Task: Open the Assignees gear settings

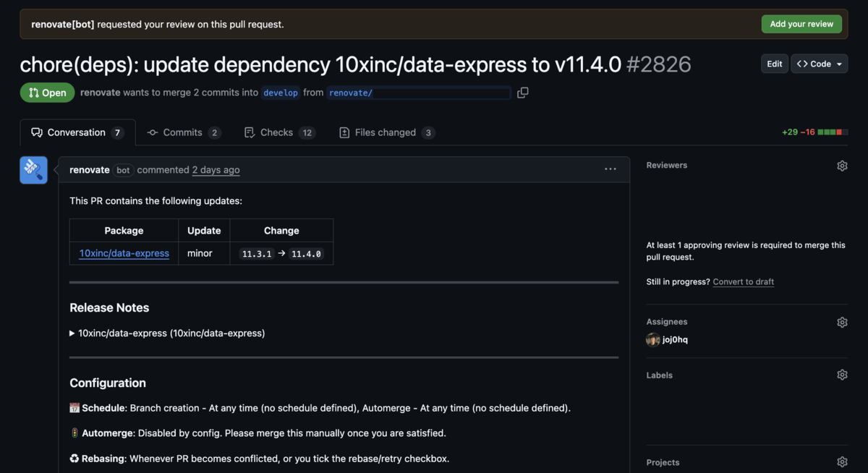Action: click(x=842, y=322)
